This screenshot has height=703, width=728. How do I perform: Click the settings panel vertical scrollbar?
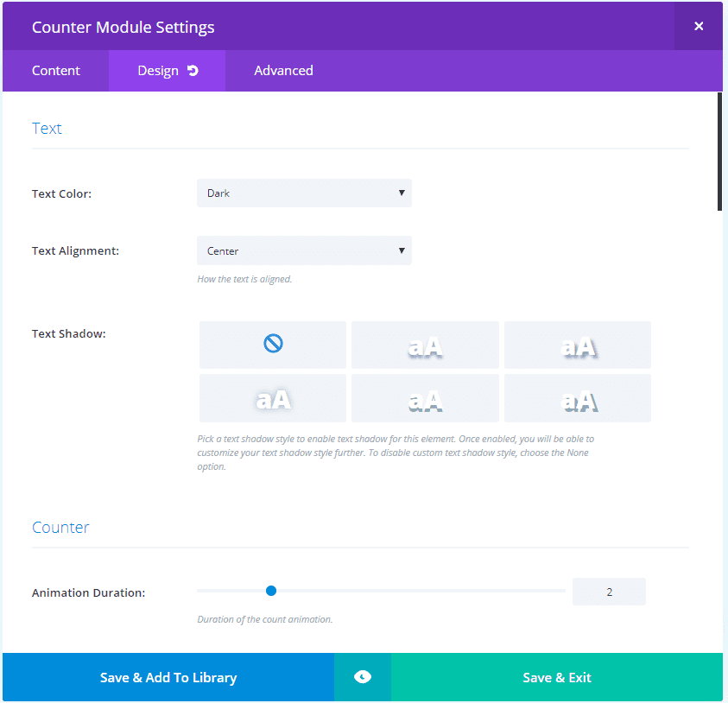click(719, 151)
